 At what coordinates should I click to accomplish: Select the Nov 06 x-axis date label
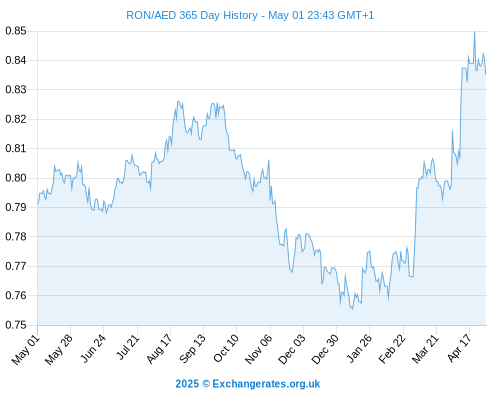(x=258, y=349)
